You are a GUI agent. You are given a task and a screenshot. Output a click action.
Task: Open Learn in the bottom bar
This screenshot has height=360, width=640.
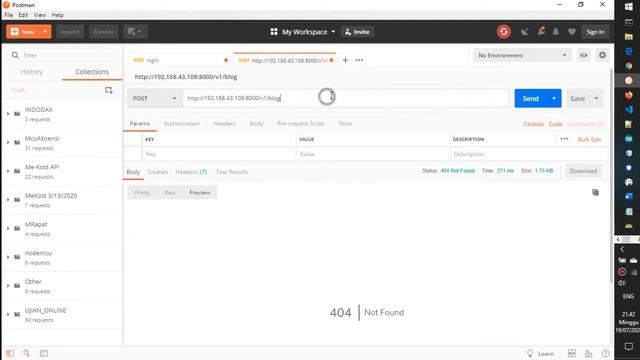(x=541, y=353)
